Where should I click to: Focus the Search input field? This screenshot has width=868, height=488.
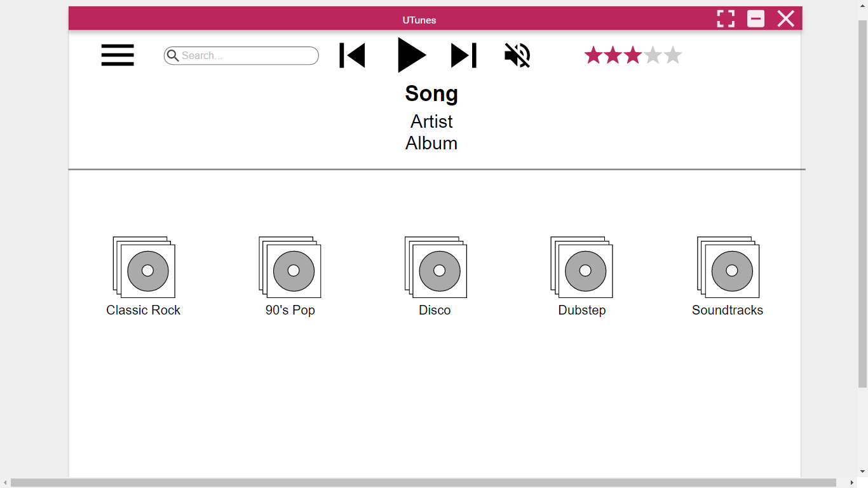coord(241,56)
